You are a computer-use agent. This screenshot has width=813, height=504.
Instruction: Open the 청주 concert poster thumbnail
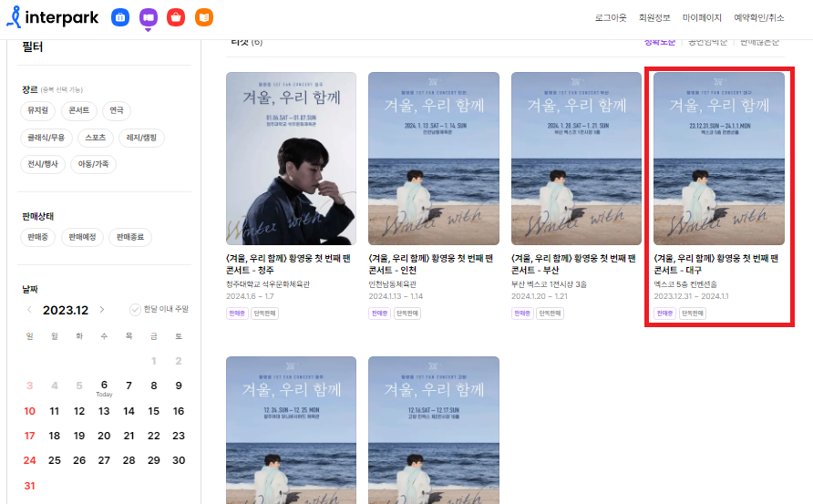point(291,159)
